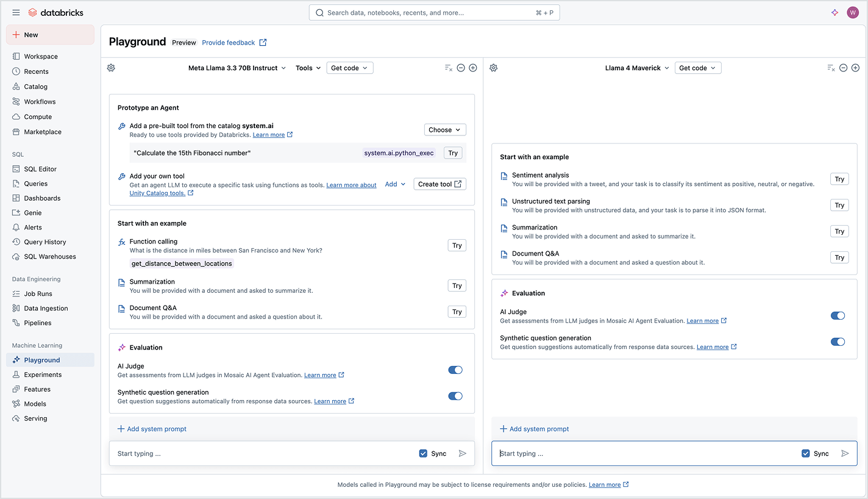Click the search data and notebooks field
The width and height of the screenshot is (868, 499).
[434, 13]
